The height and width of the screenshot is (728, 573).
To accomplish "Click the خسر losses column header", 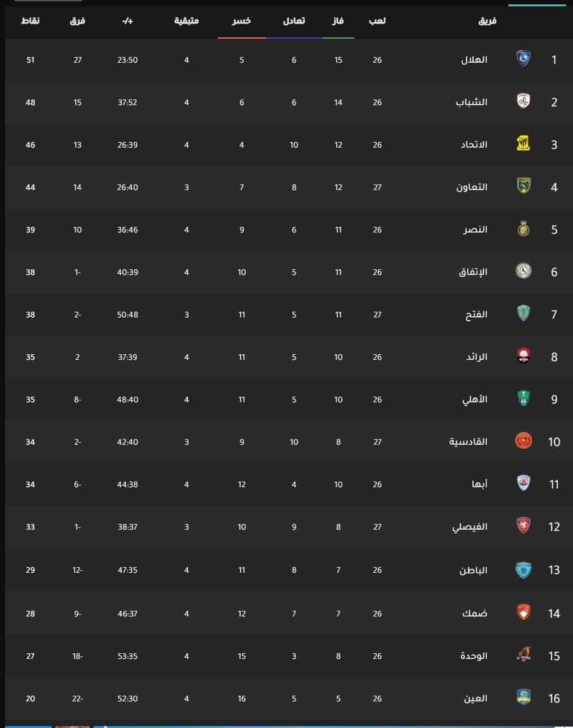I will (x=241, y=21).
